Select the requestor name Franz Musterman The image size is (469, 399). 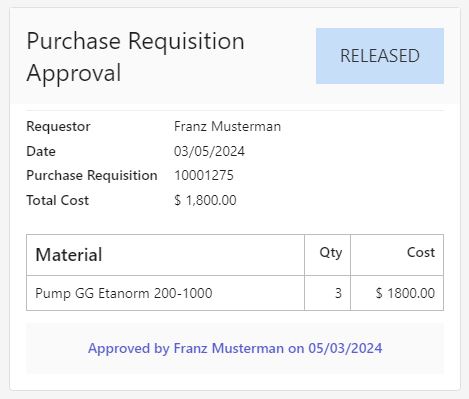click(x=227, y=127)
